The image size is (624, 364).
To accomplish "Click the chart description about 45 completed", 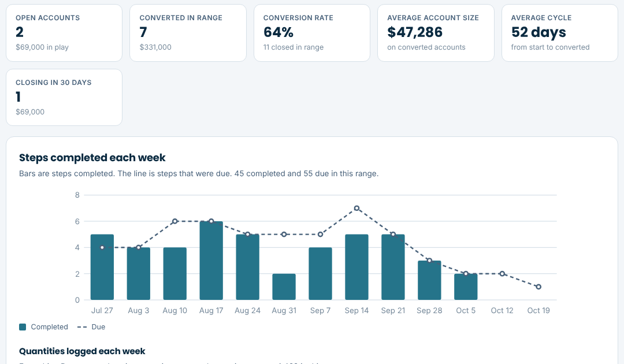I will [x=199, y=174].
